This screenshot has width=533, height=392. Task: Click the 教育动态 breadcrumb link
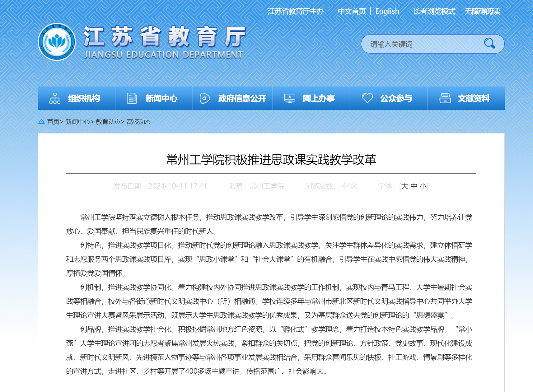click(108, 122)
